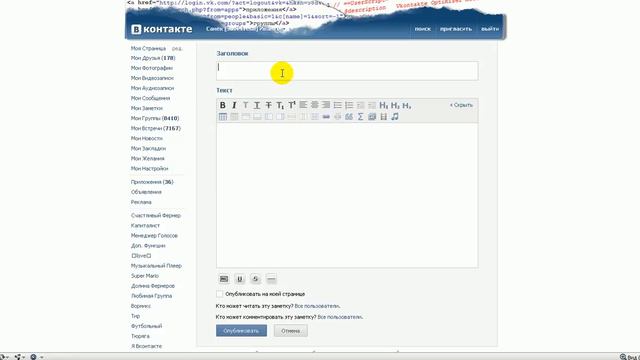Launch 'Музыкальный Плеер' app link
The image size is (640, 360).
coord(156,266)
